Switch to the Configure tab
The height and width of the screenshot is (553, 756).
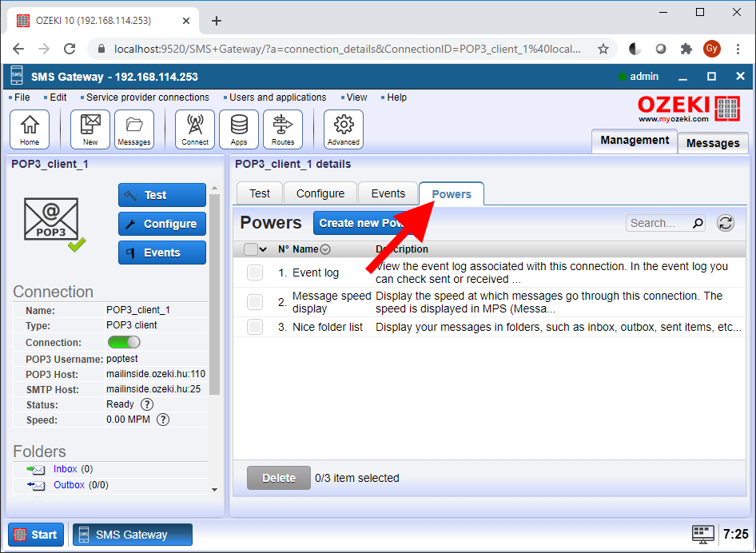point(320,193)
